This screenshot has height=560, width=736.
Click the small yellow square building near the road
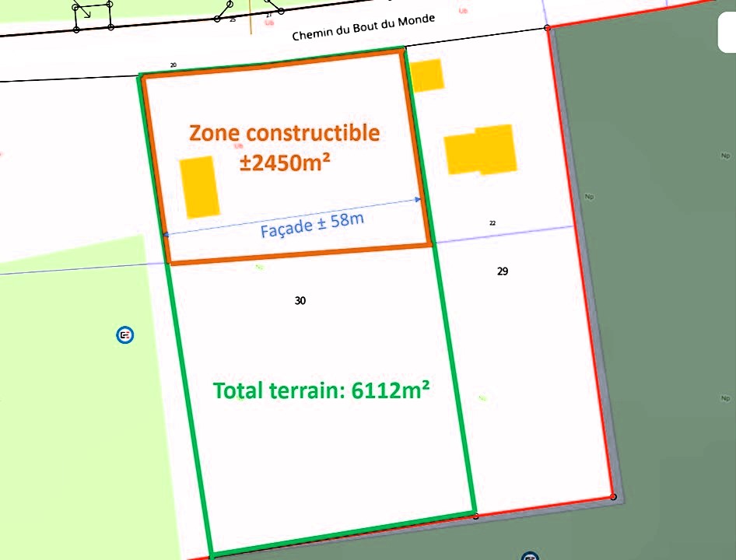click(x=426, y=75)
